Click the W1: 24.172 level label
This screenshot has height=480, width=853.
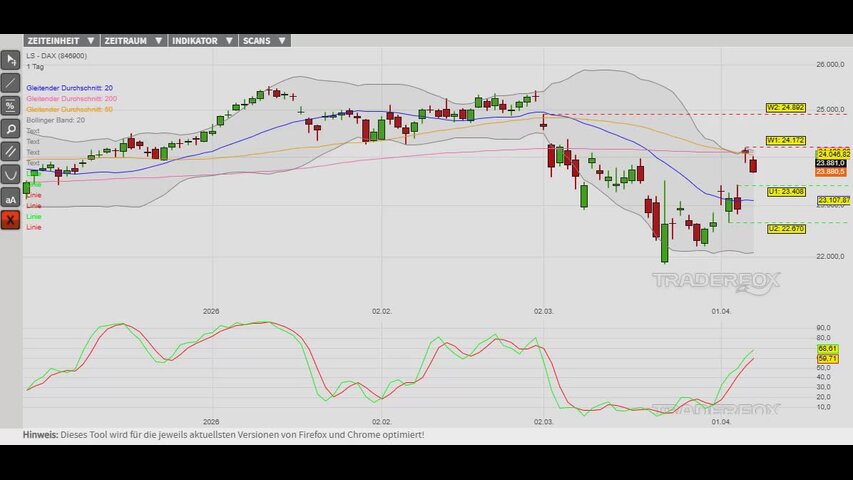click(x=785, y=140)
